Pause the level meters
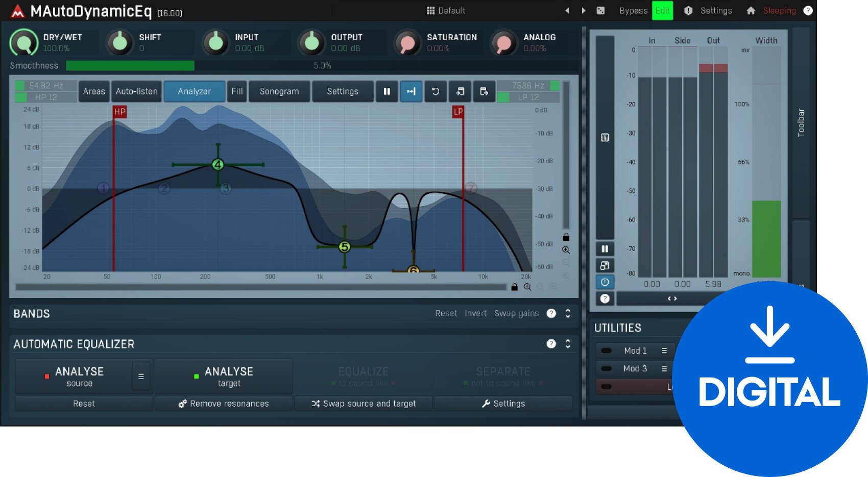The width and height of the screenshot is (868, 477). click(605, 249)
